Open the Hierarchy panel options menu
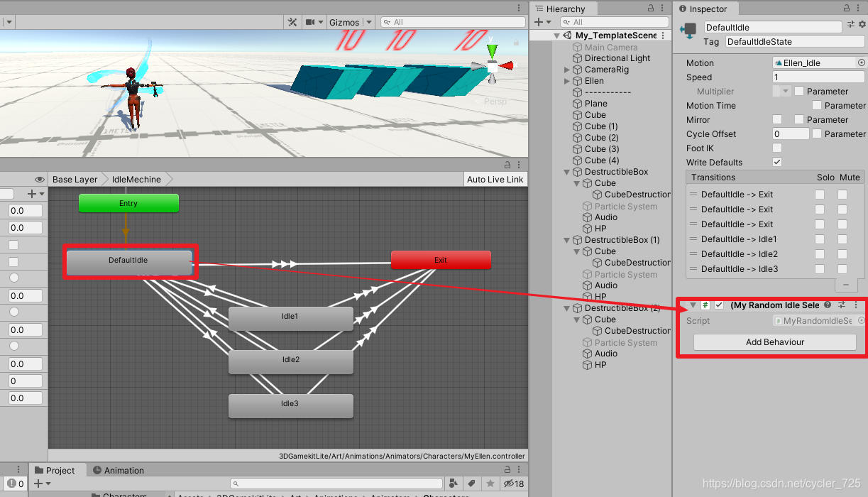This screenshot has width=868, height=497. pyautogui.click(x=664, y=8)
